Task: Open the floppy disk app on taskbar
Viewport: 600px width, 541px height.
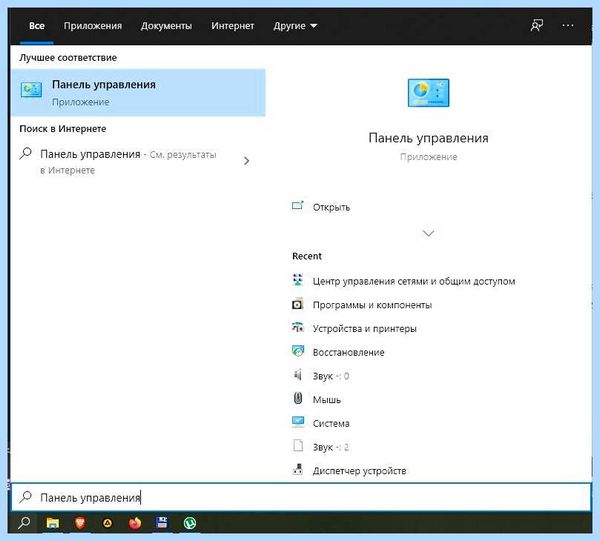Action: click(162, 523)
